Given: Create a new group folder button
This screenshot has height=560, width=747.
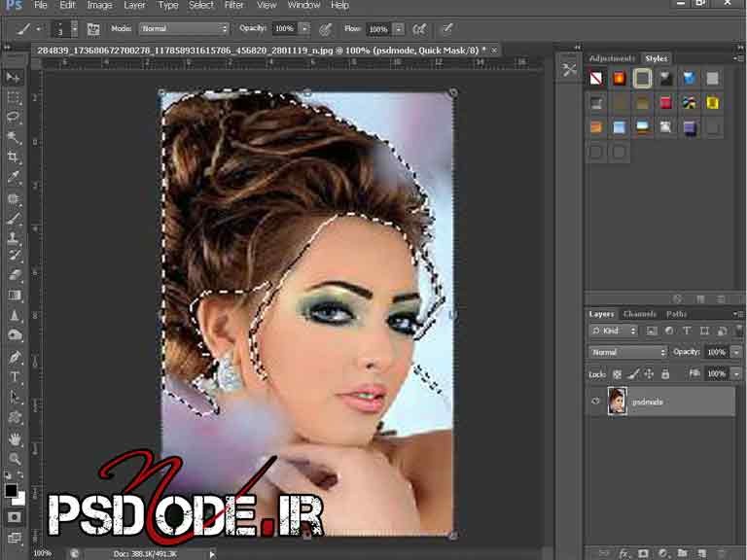Looking at the screenshot, I should tap(683, 553).
